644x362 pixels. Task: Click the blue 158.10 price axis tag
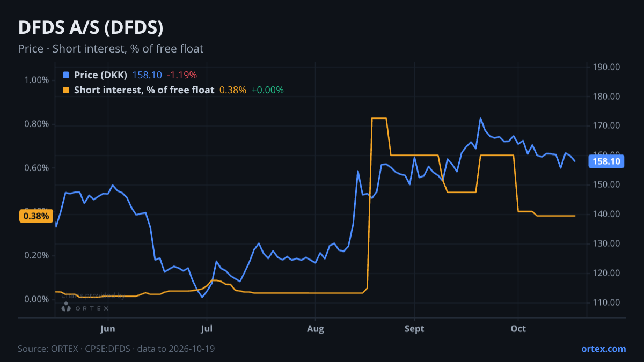click(x=606, y=161)
